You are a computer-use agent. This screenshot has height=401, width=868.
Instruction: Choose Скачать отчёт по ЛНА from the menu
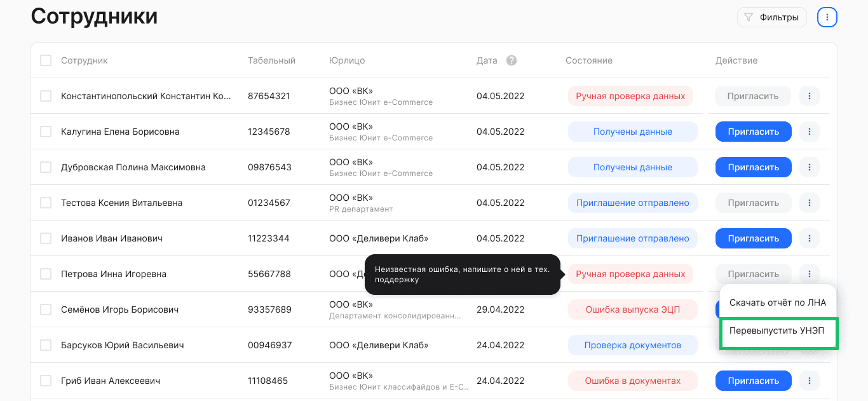tap(778, 302)
